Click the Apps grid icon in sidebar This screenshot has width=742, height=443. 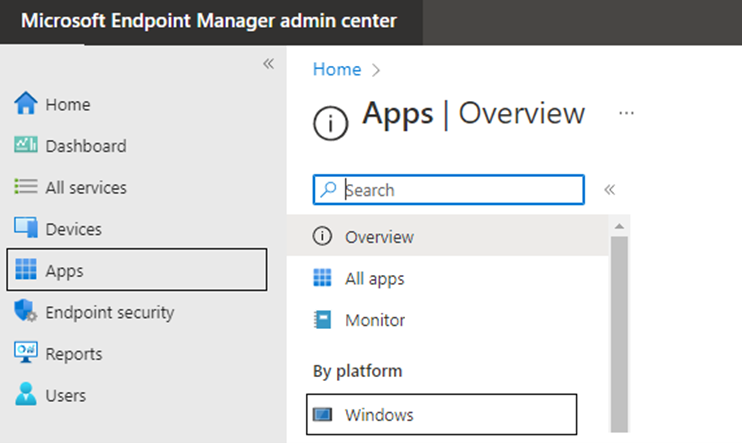[26, 269]
